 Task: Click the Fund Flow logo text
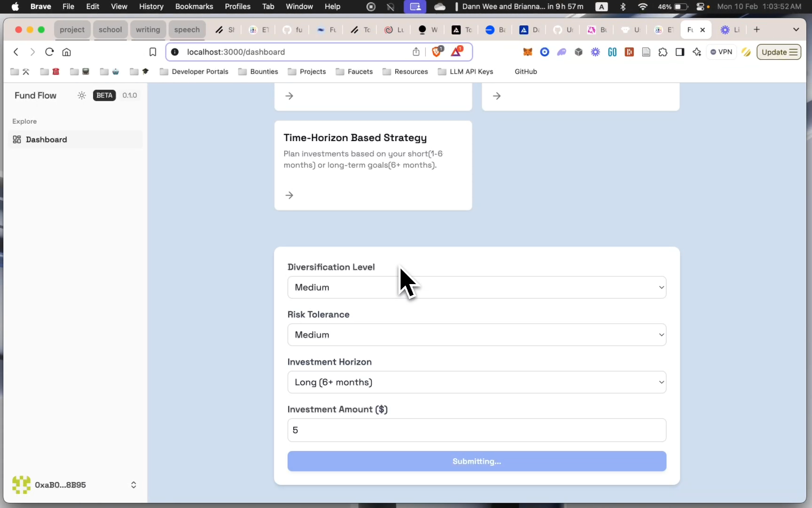coord(35,95)
